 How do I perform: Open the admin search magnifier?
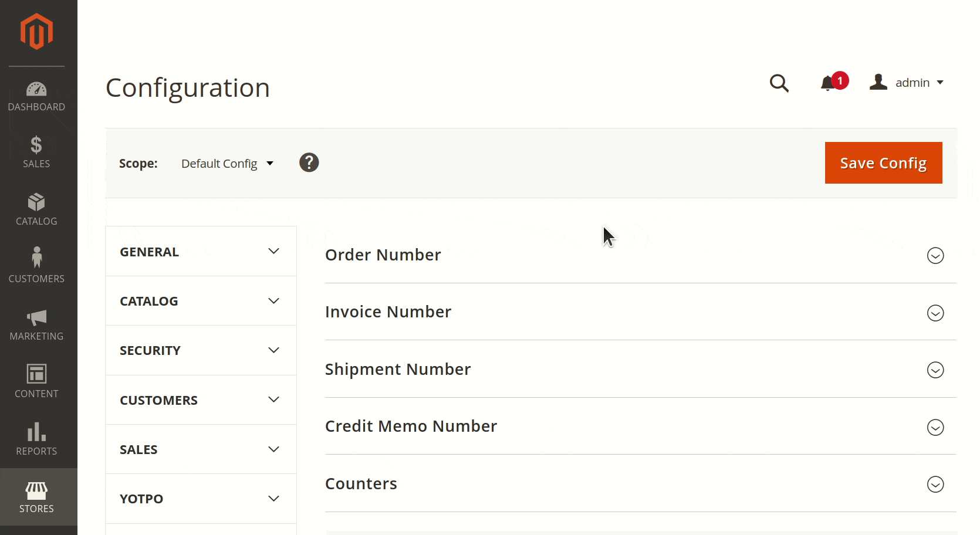[x=779, y=83]
